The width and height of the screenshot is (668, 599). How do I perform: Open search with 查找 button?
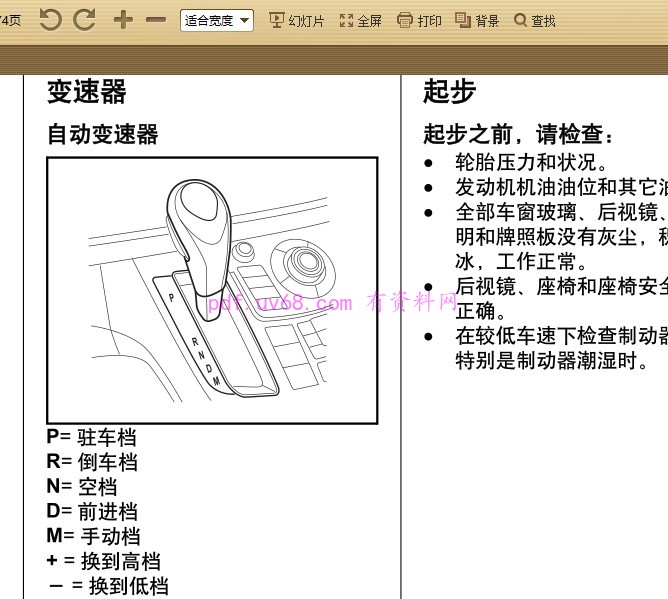pos(535,20)
